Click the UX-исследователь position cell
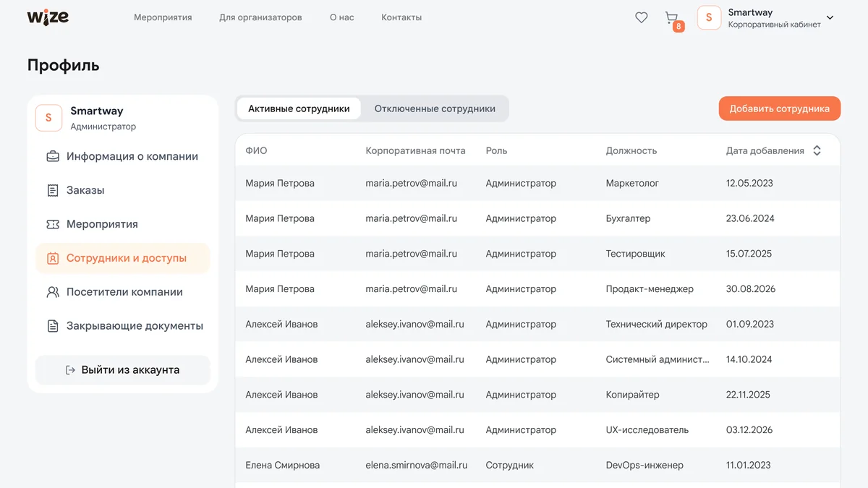This screenshot has width=868, height=488. pos(647,429)
